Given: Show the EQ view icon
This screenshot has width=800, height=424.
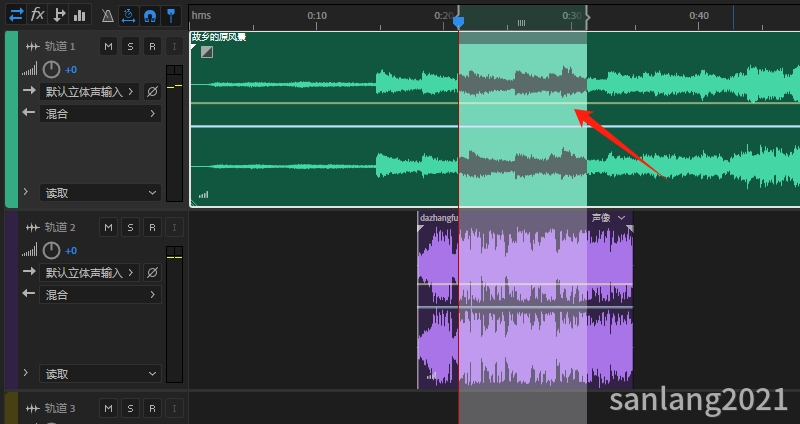Looking at the screenshot, I should pos(80,14).
